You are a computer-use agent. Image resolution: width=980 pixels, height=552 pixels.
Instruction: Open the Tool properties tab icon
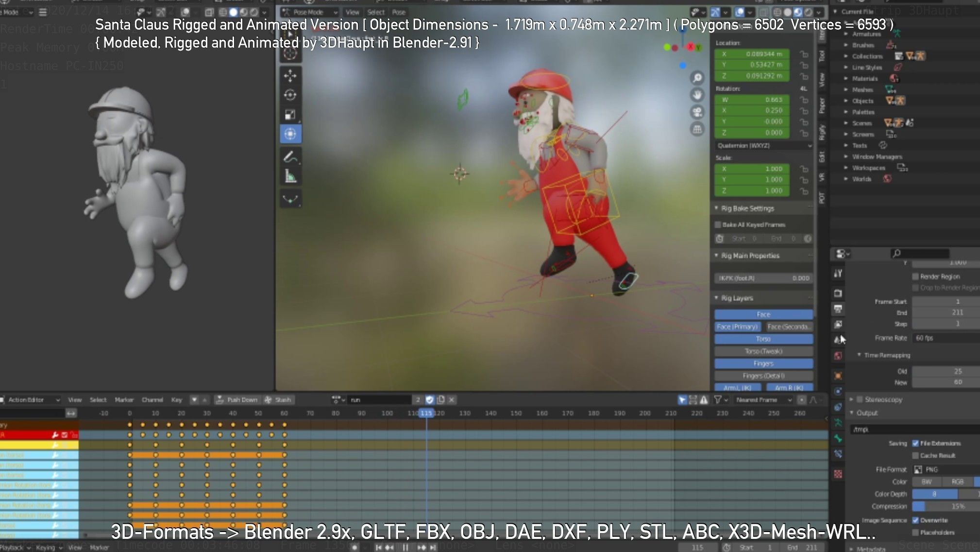point(838,274)
